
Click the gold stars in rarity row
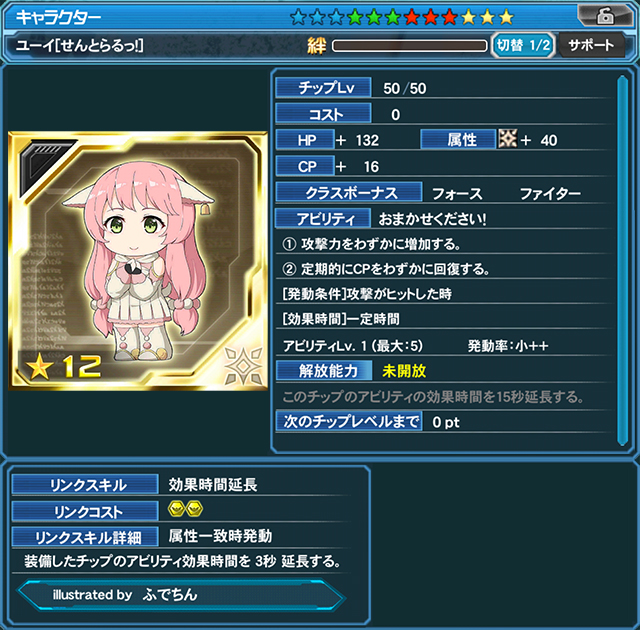487,18
